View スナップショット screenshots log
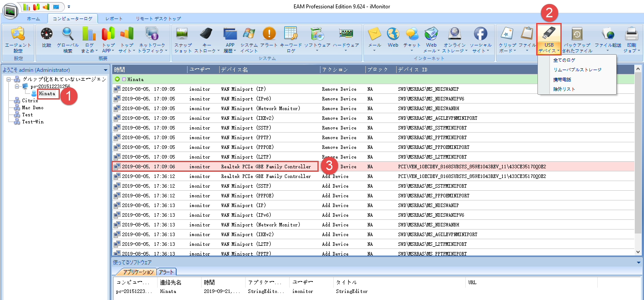The width and height of the screenshot is (644, 300). (183, 40)
